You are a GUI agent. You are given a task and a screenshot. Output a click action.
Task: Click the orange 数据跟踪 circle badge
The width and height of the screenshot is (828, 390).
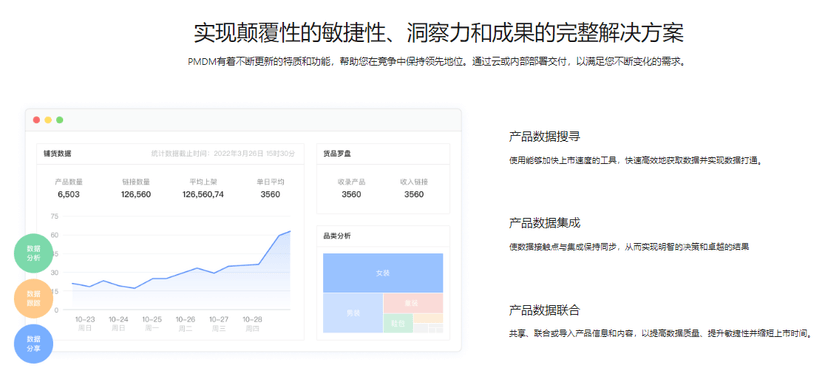[x=33, y=298]
